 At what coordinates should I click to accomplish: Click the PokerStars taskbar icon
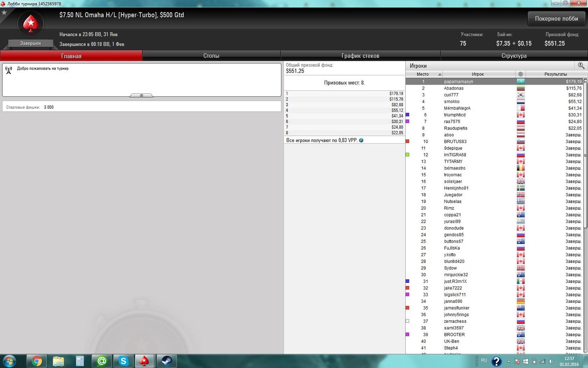(x=144, y=361)
